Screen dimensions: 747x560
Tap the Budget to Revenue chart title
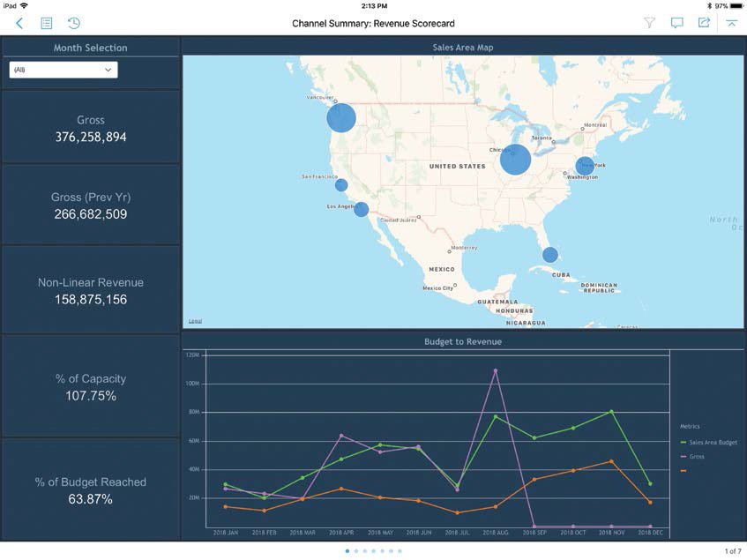tap(463, 341)
